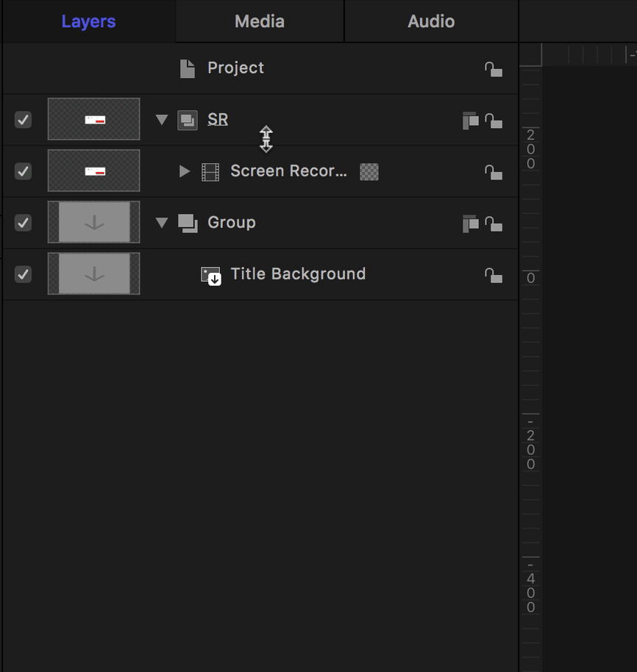The image size is (637, 672).
Task: Uncheck visibility of the SR group
Action: [23, 120]
